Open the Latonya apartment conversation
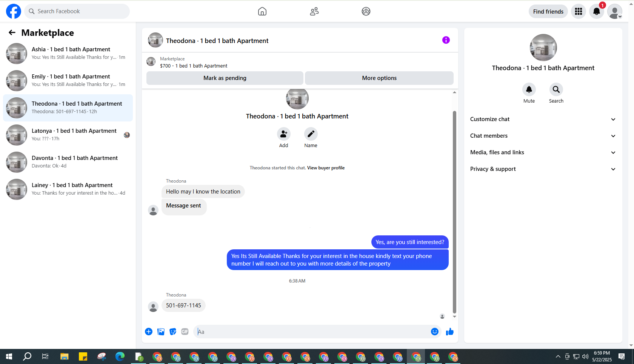 (x=68, y=135)
